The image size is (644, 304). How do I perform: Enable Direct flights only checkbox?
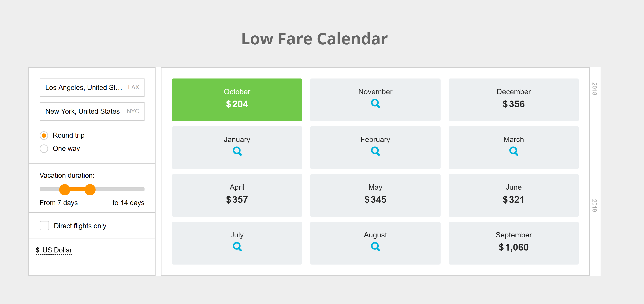pos(45,226)
